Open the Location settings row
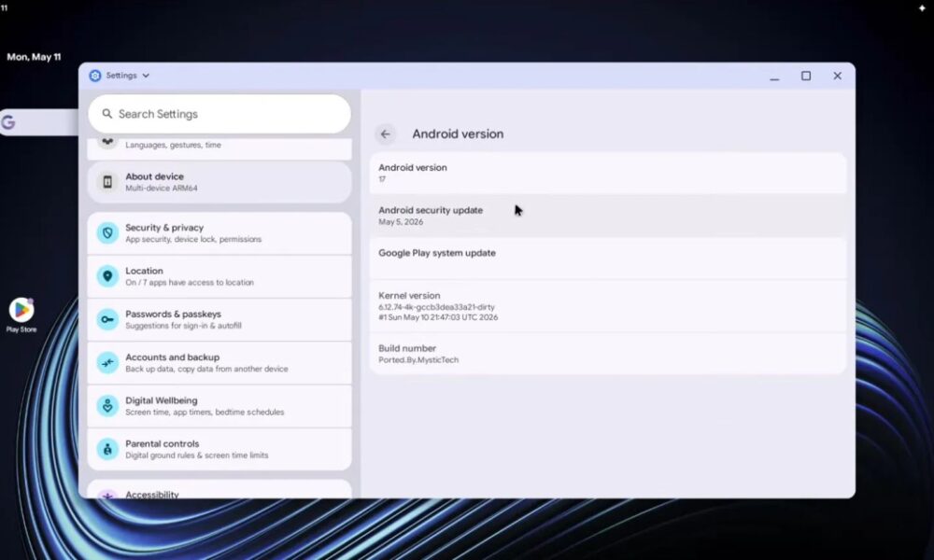Screen dimensions: 934x560 tap(219, 276)
